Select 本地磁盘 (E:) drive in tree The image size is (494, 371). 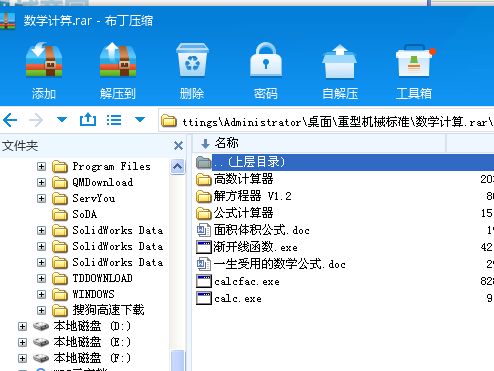coord(92,342)
